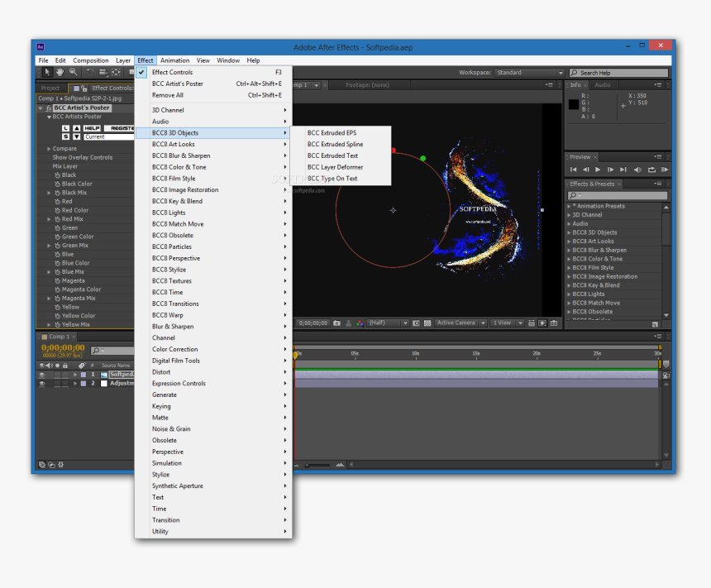The width and height of the screenshot is (711, 588).
Task: Open the Active Camera dropdown
Action: [x=460, y=323]
